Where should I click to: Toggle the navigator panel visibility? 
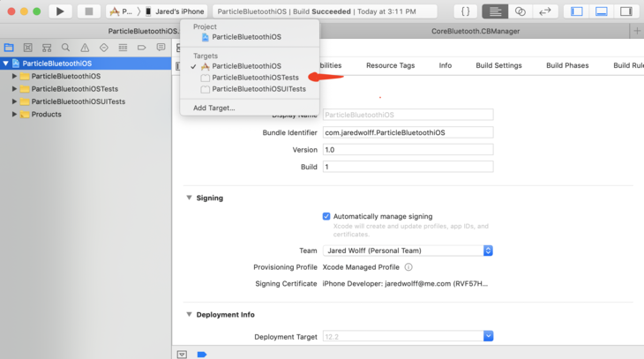tap(577, 11)
